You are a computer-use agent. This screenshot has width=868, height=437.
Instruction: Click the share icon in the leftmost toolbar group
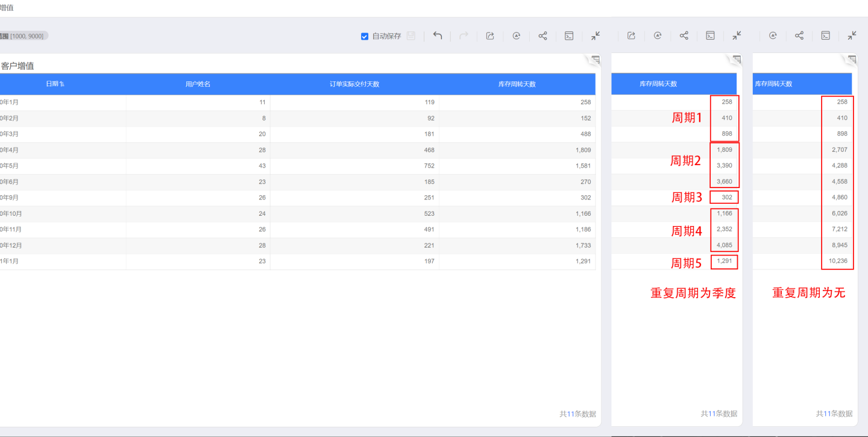pos(542,36)
